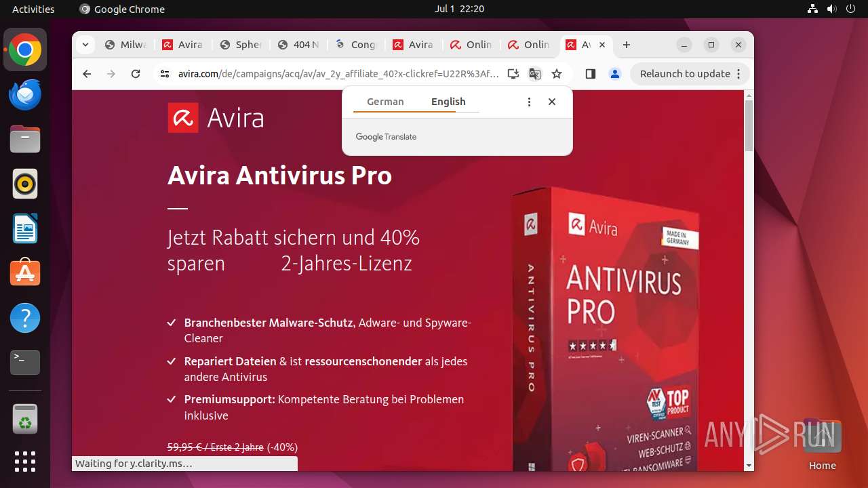Close the active Avira tab
The width and height of the screenshot is (868, 488).
602,45
